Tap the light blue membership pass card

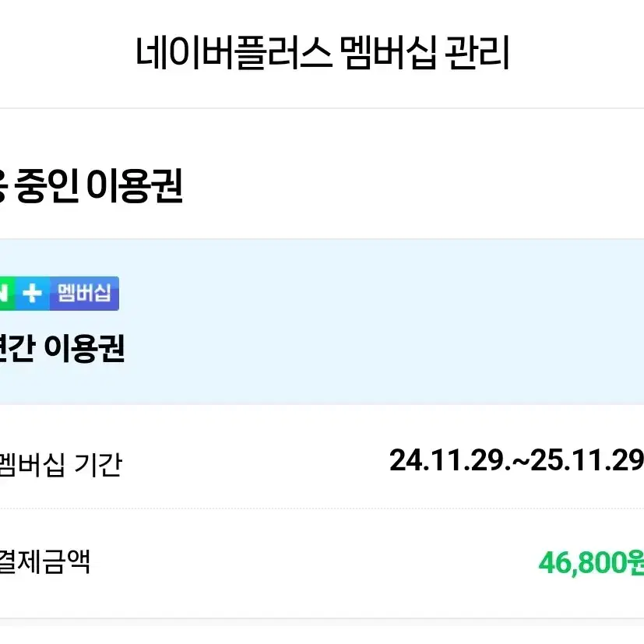click(x=322, y=322)
